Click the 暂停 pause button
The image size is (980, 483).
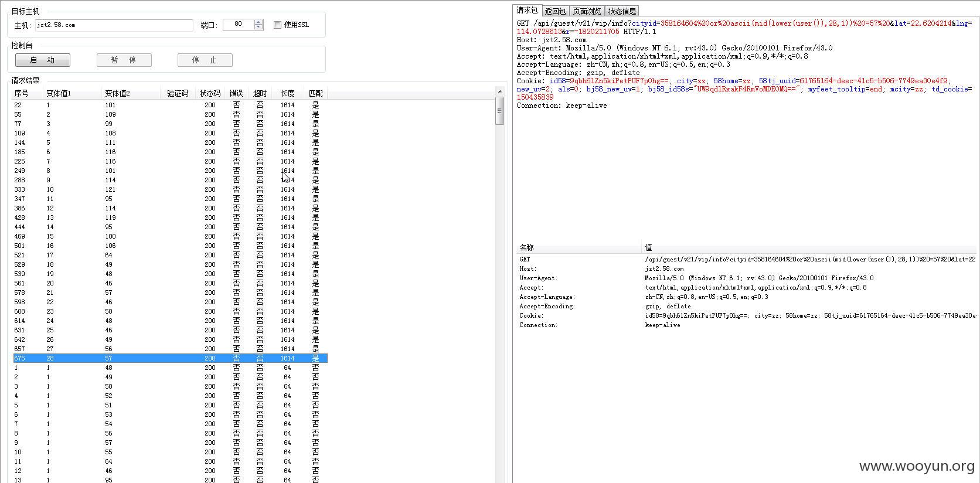(124, 60)
